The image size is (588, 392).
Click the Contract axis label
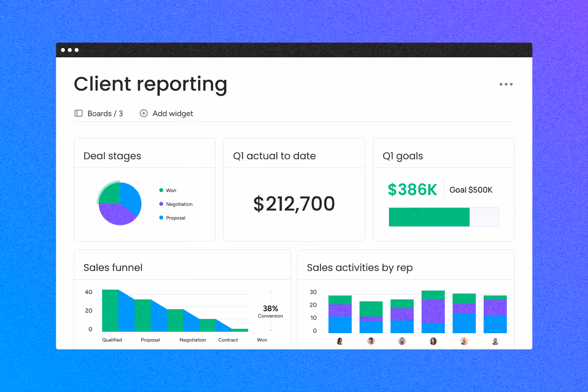tap(228, 340)
